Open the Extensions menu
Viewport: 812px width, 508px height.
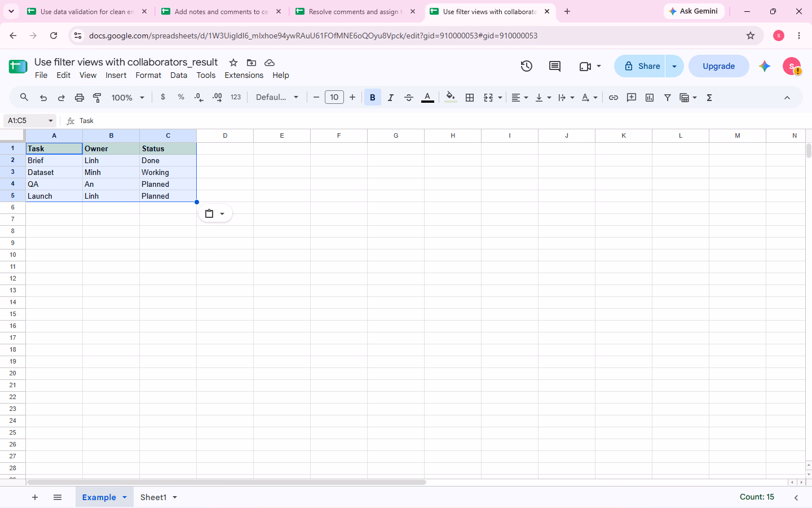[x=244, y=75]
